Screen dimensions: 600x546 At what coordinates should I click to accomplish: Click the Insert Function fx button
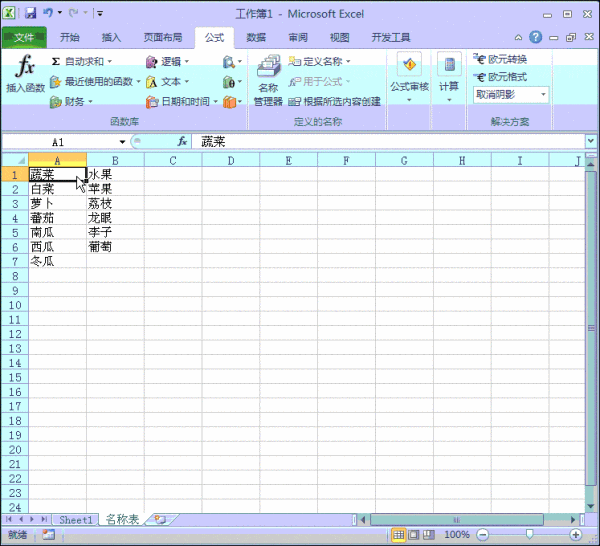coord(25,73)
